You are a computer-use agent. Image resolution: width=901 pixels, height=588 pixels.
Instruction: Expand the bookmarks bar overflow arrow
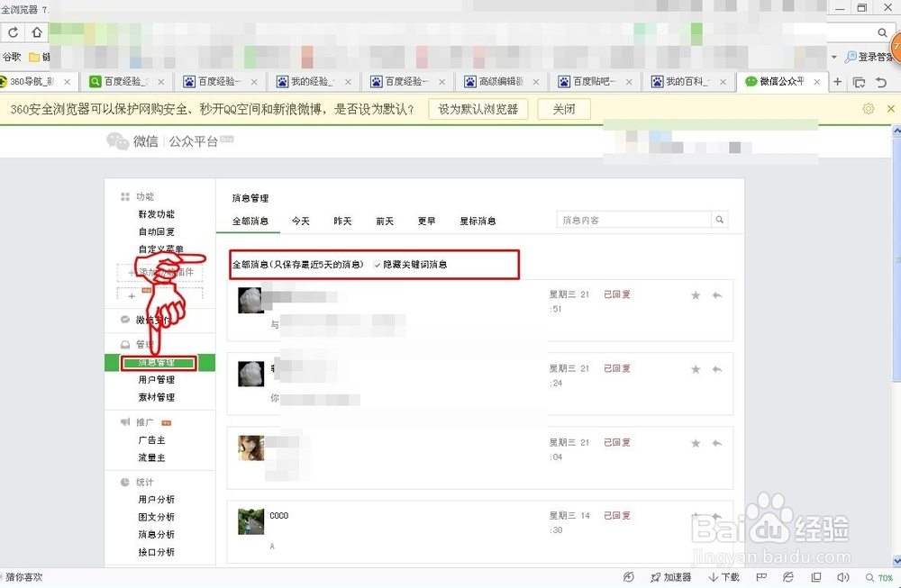point(833,57)
